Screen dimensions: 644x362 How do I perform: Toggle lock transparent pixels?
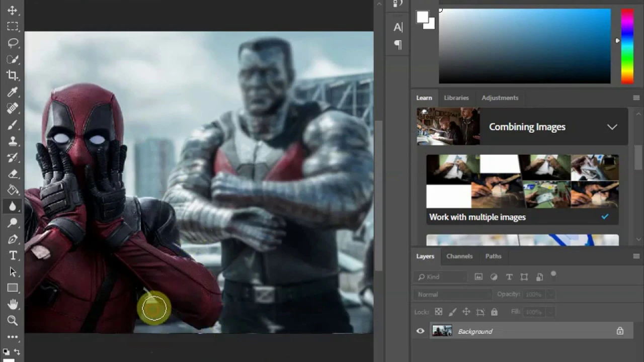click(439, 312)
